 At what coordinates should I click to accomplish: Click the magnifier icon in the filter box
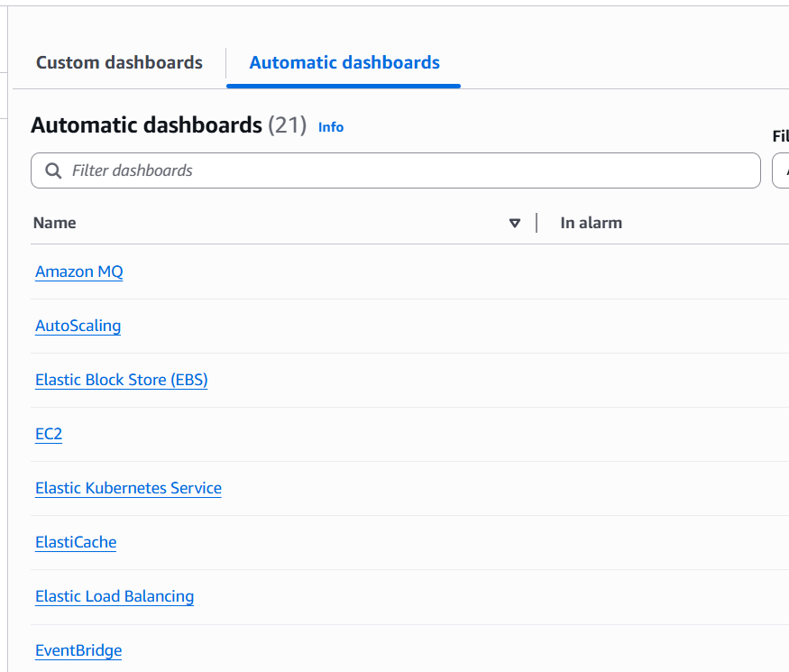53,170
